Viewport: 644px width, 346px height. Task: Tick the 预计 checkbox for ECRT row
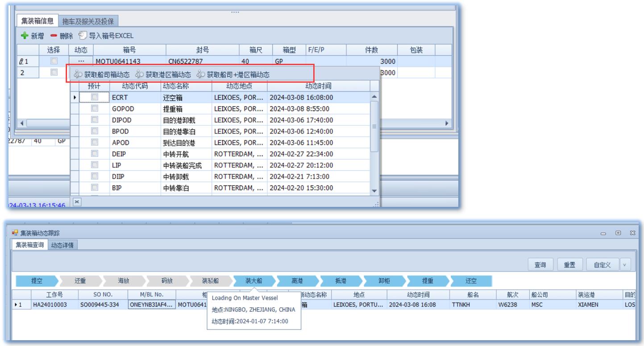tap(95, 97)
